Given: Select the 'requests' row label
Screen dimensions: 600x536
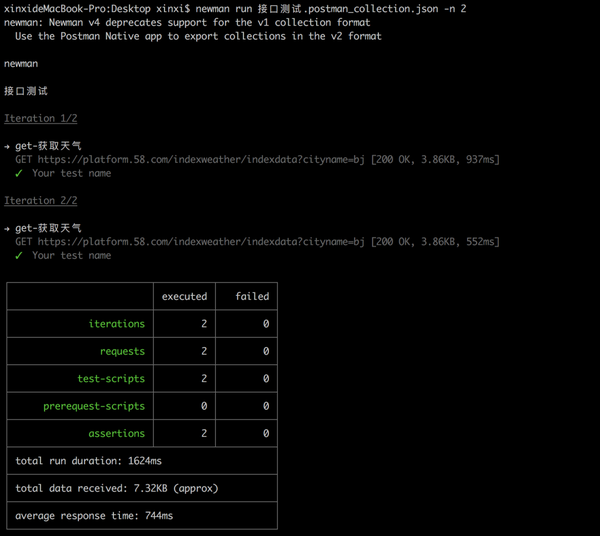Looking at the screenshot, I should click(122, 352).
